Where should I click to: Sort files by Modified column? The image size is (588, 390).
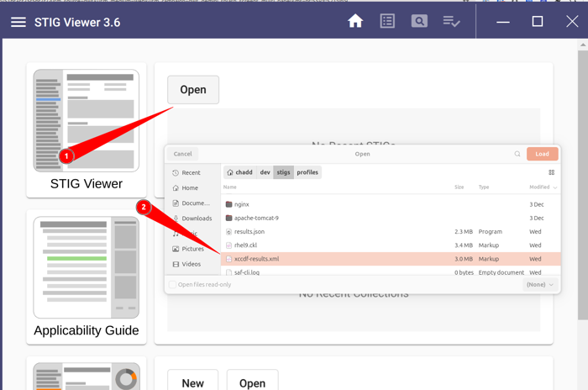click(x=542, y=187)
